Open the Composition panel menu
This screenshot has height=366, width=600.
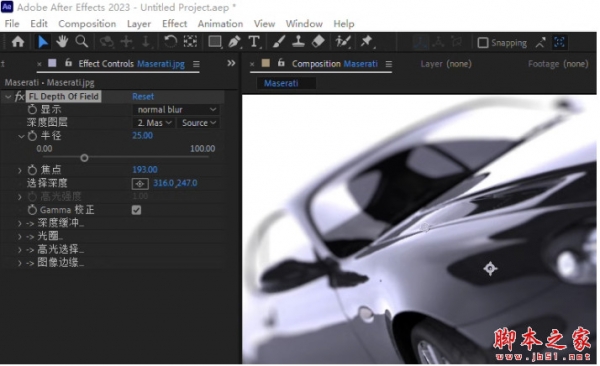389,64
